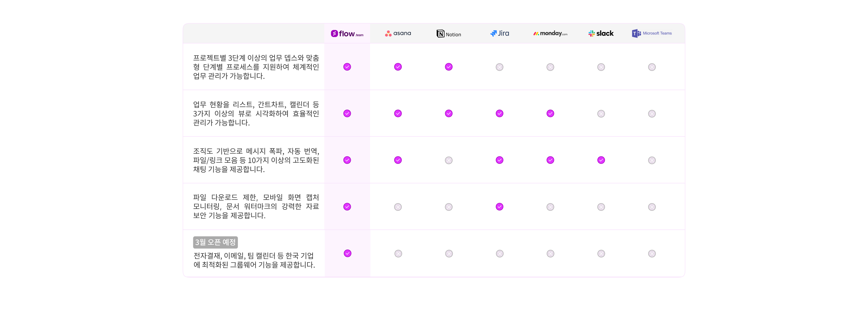Click the slack logo column header
Image resolution: width=868 pixels, height=313 pixels.
601,34
